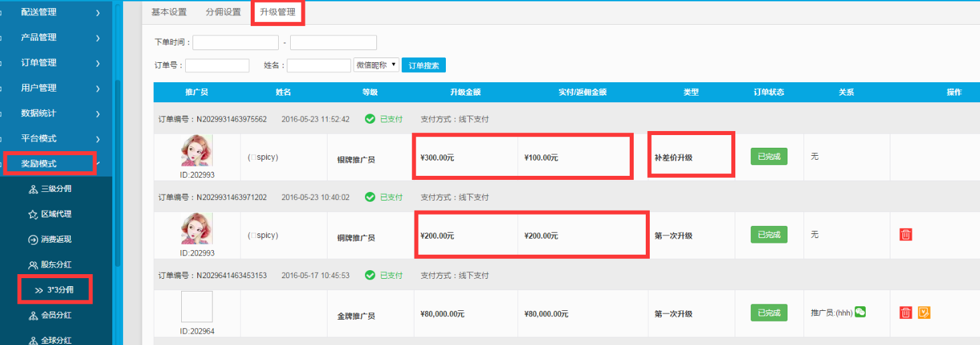Screen dimensions: 980x345
Task: Expand the 数据统计 sidebar menu
Action: click(x=55, y=114)
